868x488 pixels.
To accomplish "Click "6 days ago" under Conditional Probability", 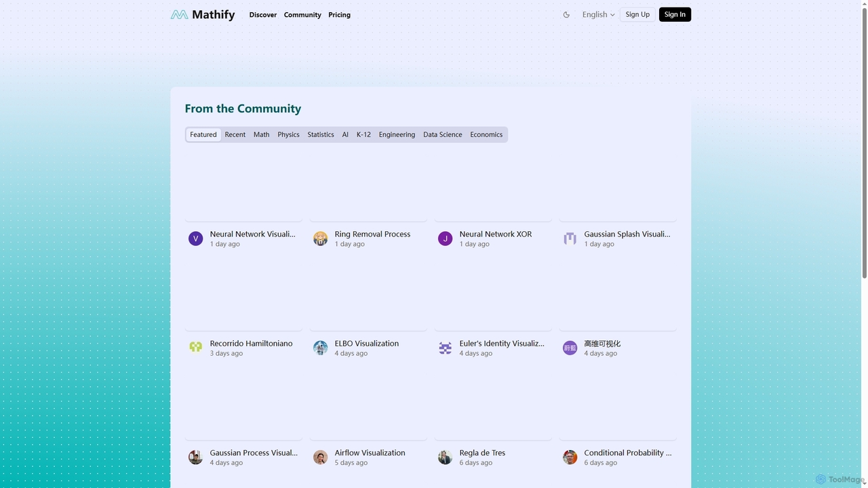I will point(601,463).
